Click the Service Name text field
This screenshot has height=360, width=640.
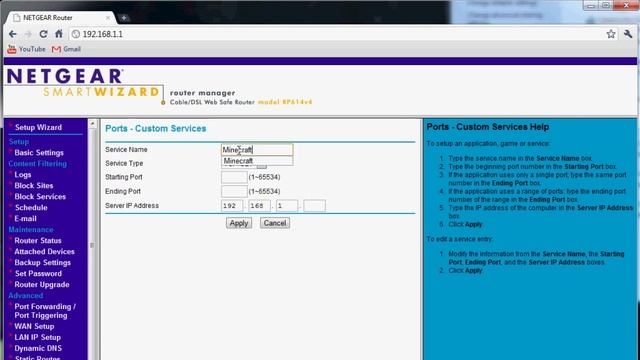click(257, 150)
